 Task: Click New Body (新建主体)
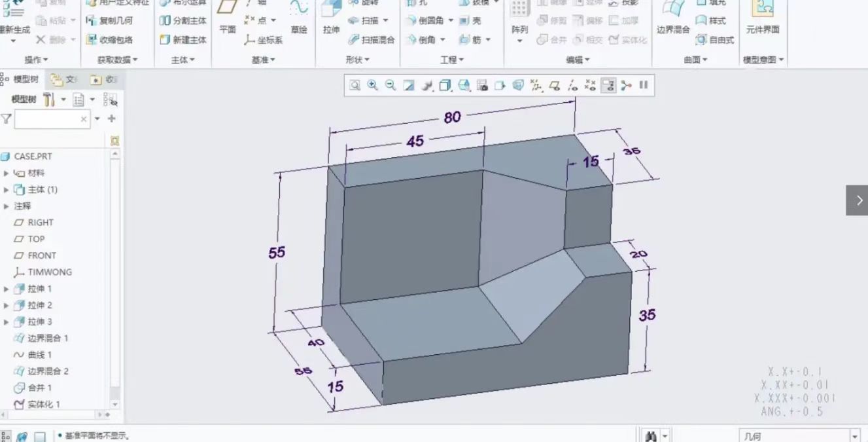183,40
